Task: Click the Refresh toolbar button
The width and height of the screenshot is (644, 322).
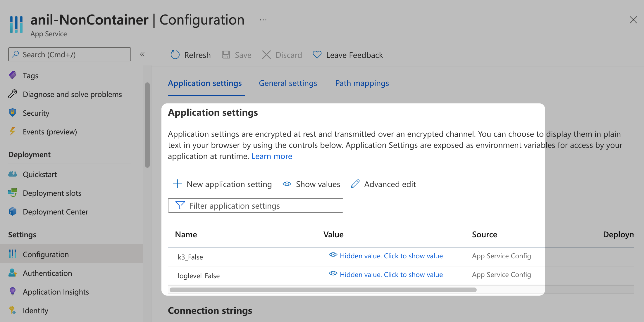Action: point(190,55)
